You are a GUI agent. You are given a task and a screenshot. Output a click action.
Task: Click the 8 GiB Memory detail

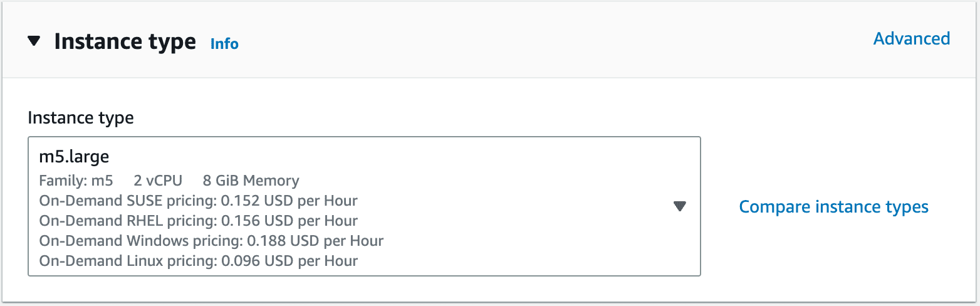251,181
